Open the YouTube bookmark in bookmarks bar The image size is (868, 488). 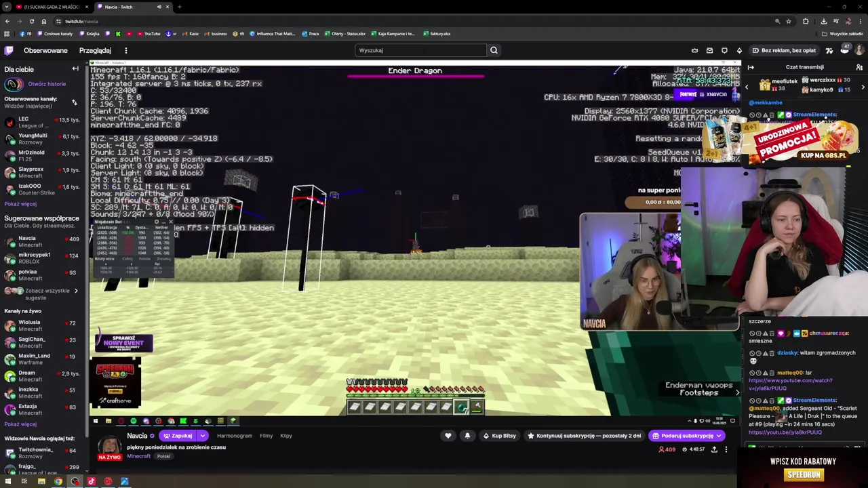[x=149, y=34]
